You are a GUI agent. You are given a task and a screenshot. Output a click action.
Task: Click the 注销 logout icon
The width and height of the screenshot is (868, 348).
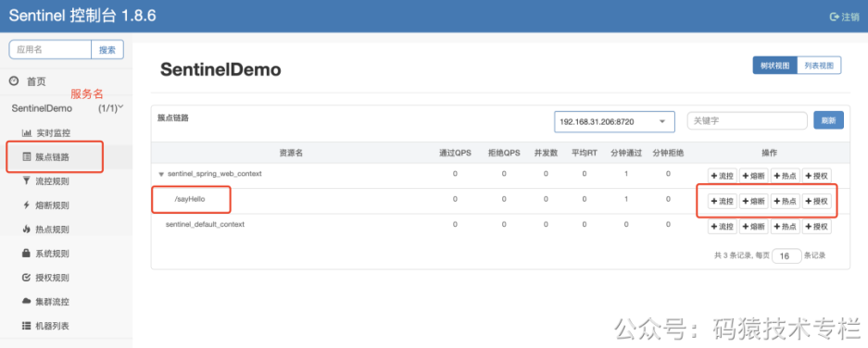pyautogui.click(x=835, y=17)
